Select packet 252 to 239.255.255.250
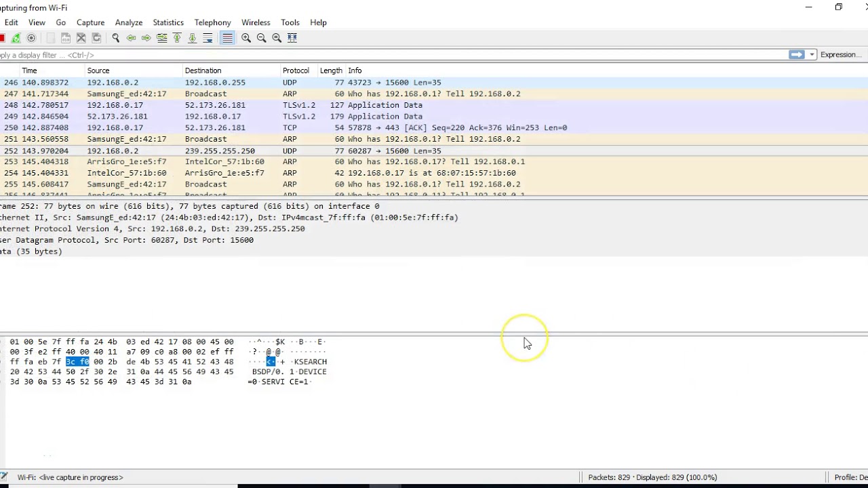This screenshot has height=488, width=868. tap(434, 150)
